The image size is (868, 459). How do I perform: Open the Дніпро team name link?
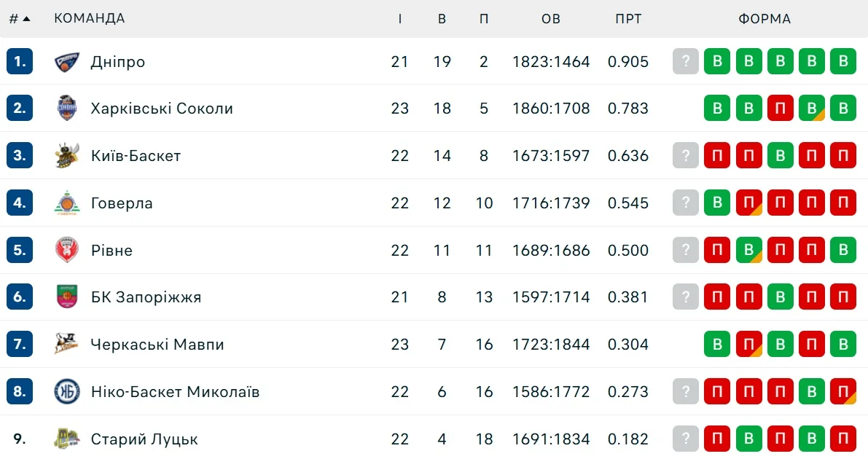(118, 62)
